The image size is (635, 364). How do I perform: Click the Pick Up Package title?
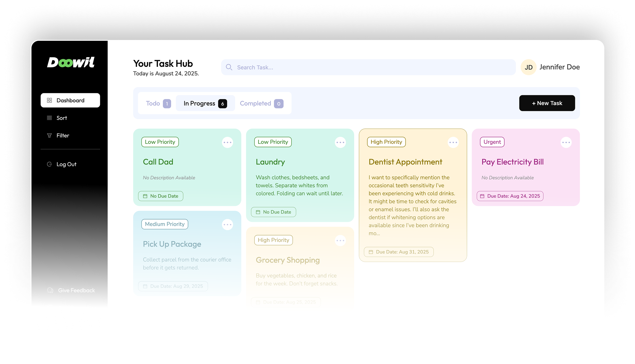coord(172,244)
